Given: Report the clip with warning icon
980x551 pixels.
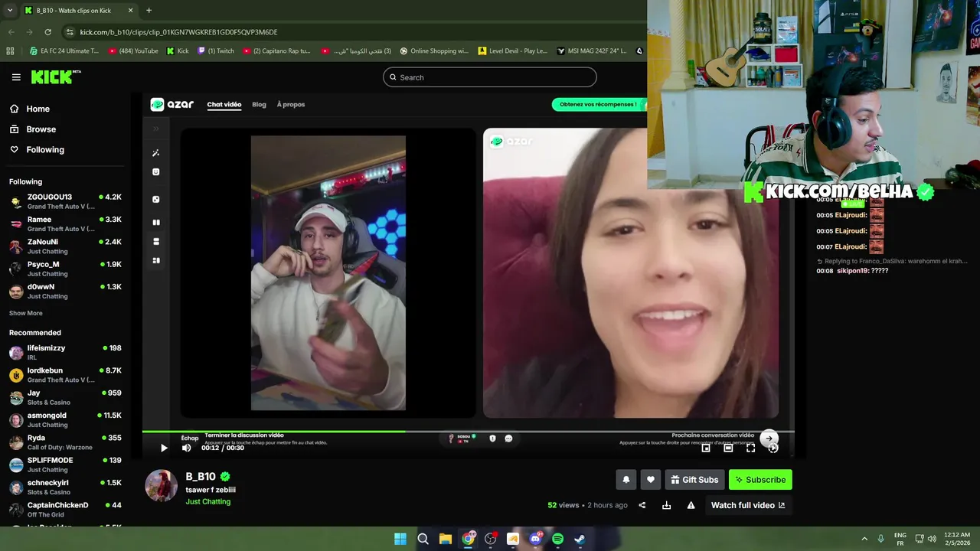Looking at the screenshot, I should tap(691, 505).
